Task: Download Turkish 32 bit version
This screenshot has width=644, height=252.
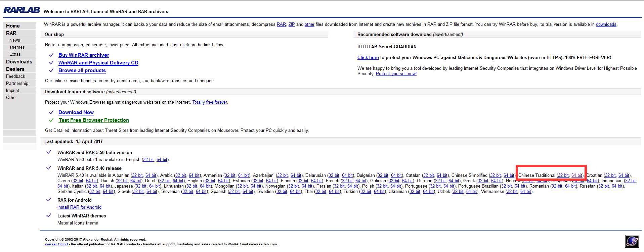Action: [366, 192]
